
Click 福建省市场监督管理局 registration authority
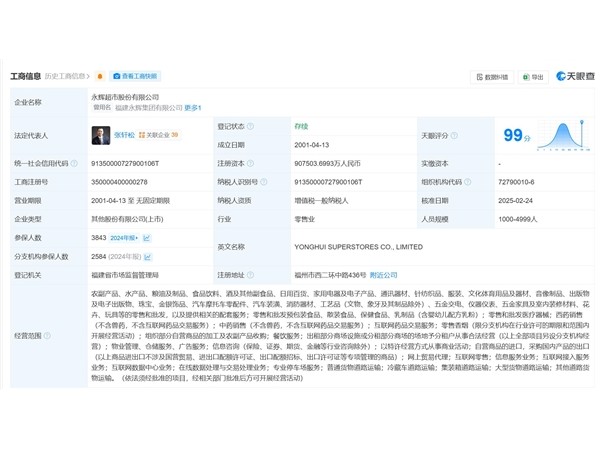[x=125, y=275]
